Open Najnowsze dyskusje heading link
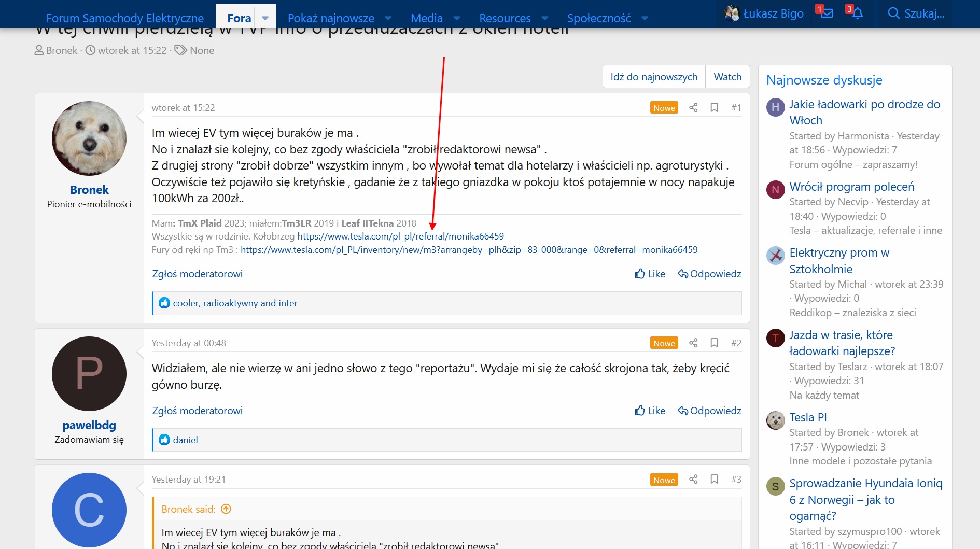980x549 pixels. coord(824,80)
